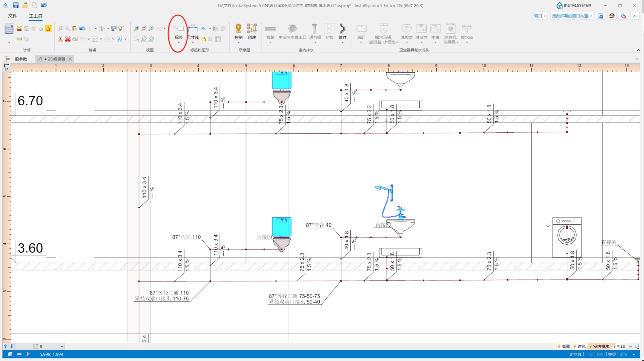Expand the 标签 label dropdown arrow
The height and width of the screenshot is (361, 644).
179,42
